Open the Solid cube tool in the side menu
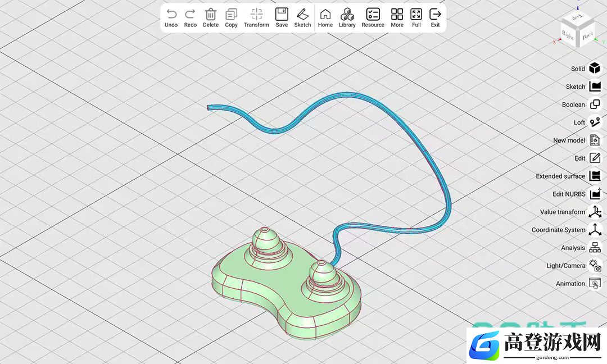This screenshot has height=364, width=607. (595, 69)
